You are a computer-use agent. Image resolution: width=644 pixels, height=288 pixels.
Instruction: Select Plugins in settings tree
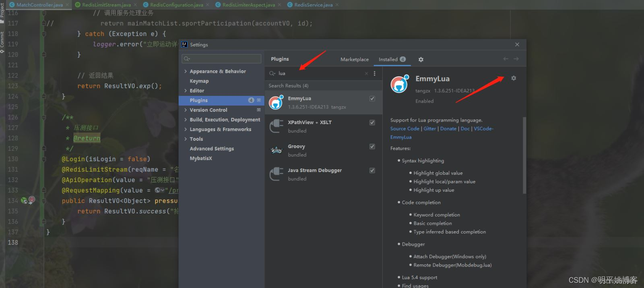tap(221, 100)
